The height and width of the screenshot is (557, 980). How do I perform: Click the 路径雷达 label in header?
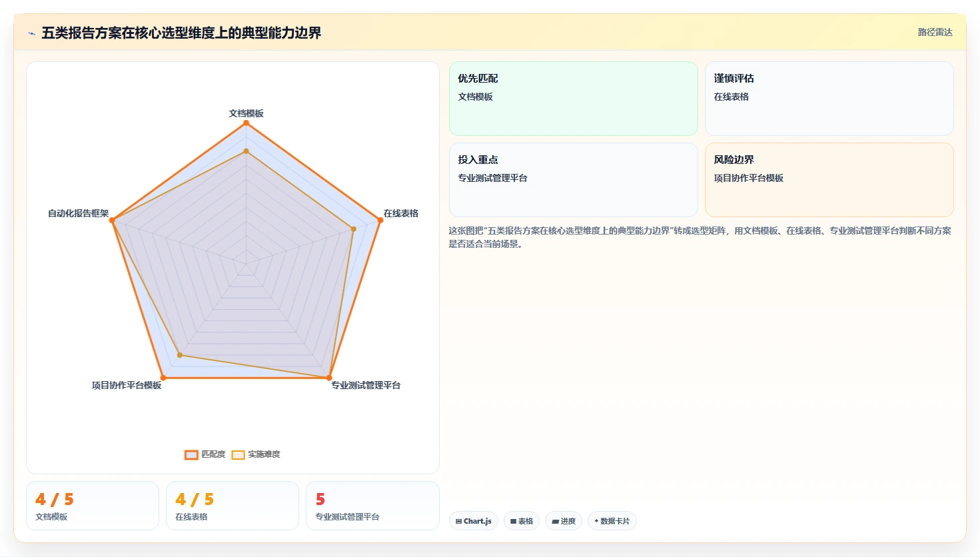pyautogui.click(x=935, y=32)
